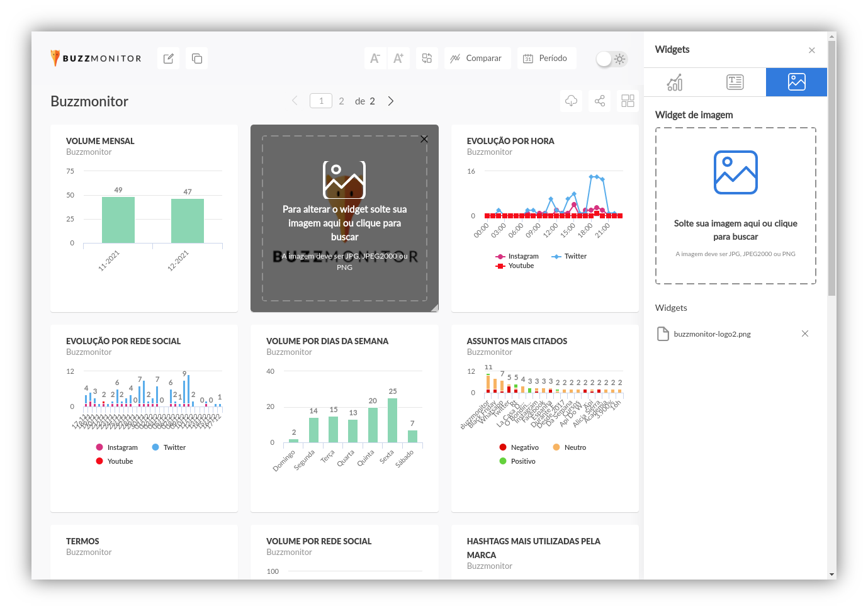
Task: Switch to the text widget tab
Action: tap(735, 82)
